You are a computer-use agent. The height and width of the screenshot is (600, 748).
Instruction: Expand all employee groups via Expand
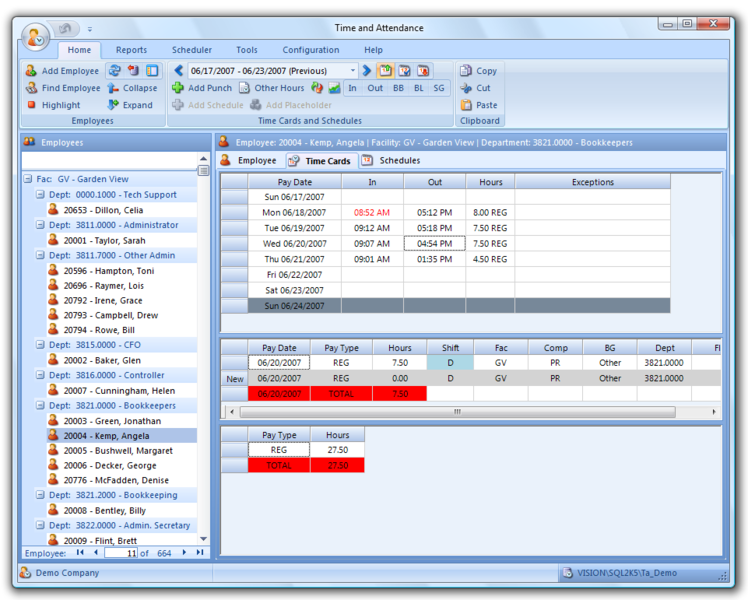[130, 105]
